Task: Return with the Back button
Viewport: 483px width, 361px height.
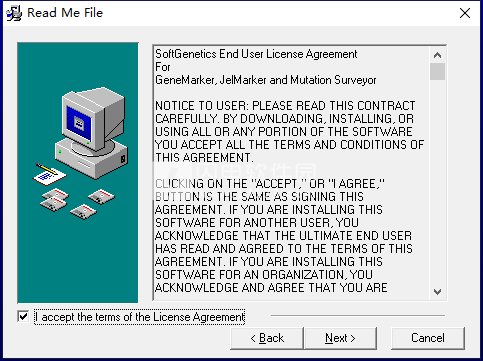Action: (267, 338)
